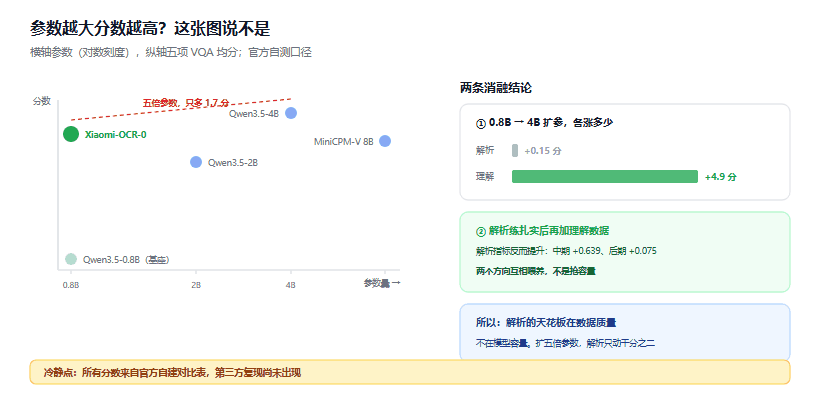Click the 0.8B x-axis tick label
820x396 pixels.
[x=71, y=285]
